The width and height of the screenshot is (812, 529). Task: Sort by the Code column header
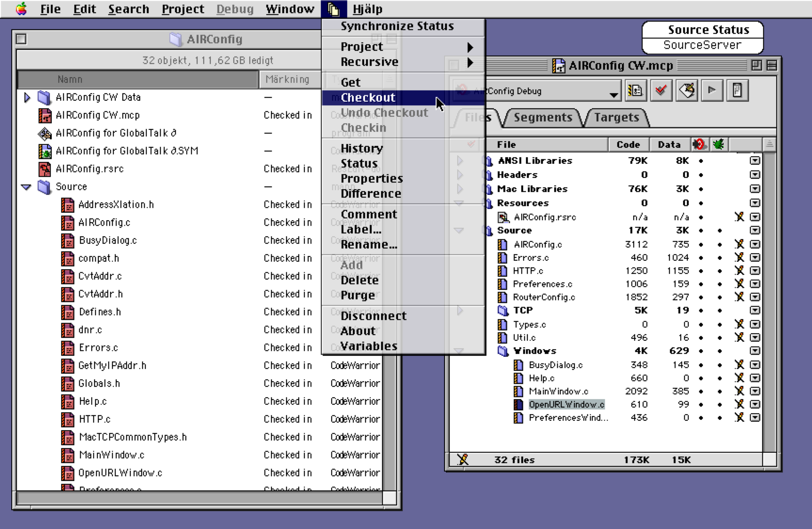[x=628, y=144]
